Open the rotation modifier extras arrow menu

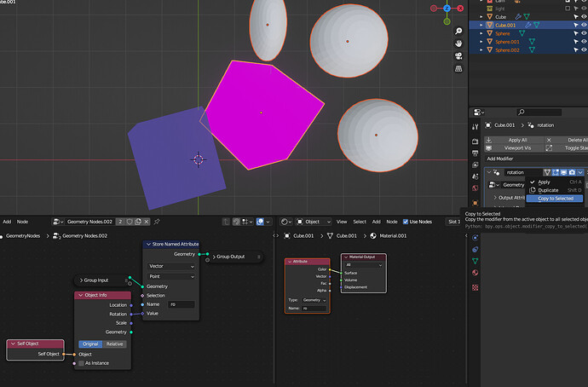pos(580,172)
